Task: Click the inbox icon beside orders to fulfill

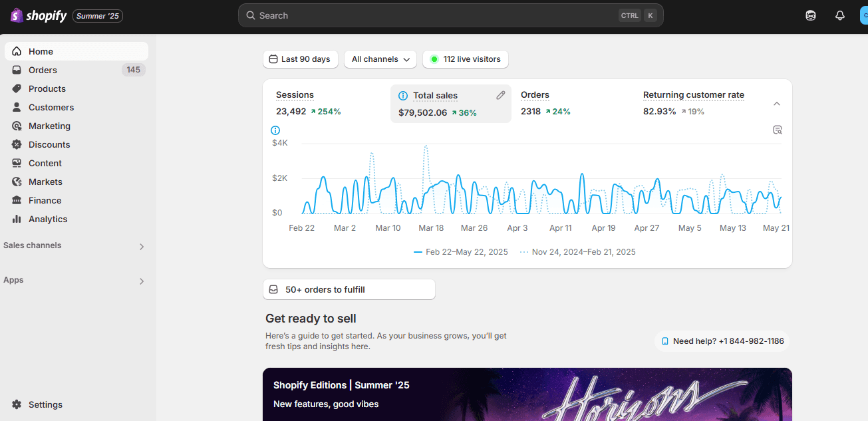Action: [x=273, y=289]
